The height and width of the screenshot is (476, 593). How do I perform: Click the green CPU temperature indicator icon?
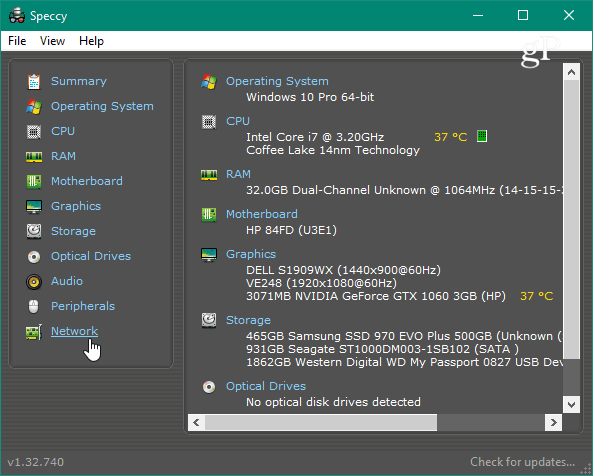(x=481, y=136)
